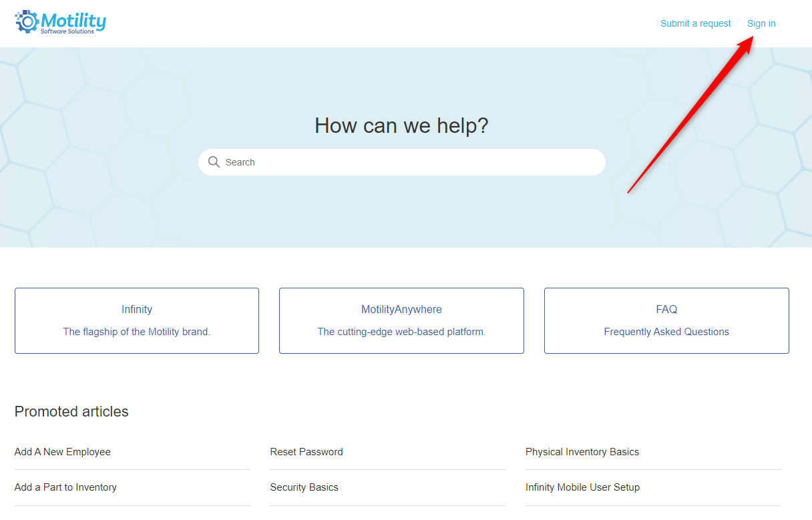The height and width of the screenshot is (520, 812).
Task: Click the Sign in link
Action: tap(761, 23)
